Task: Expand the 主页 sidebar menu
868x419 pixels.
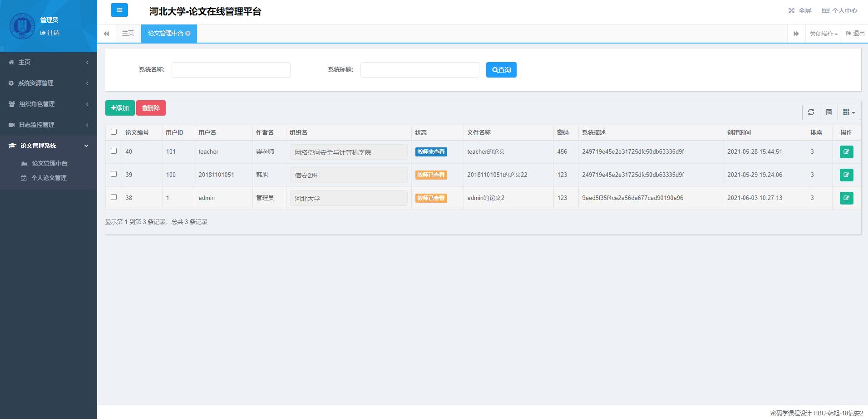Action: click(x=49, y=62)
